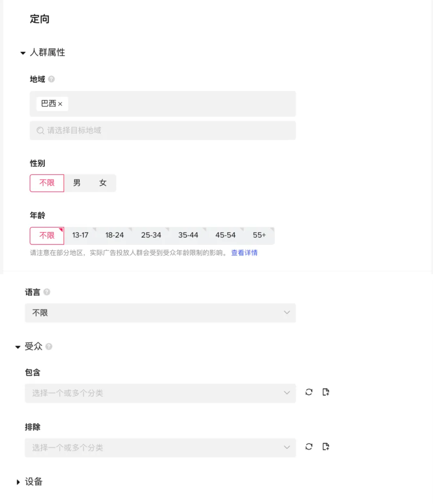Expand the 设备 section
The width and height of the screenshot is (433, 504).
[19, 482]
